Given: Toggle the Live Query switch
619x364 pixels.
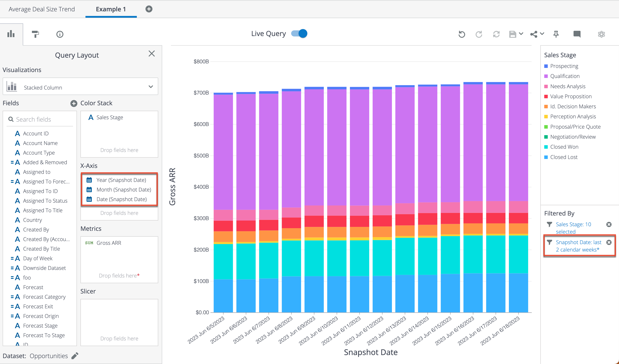Looking at the screenshot, I should tap(299, 33).
